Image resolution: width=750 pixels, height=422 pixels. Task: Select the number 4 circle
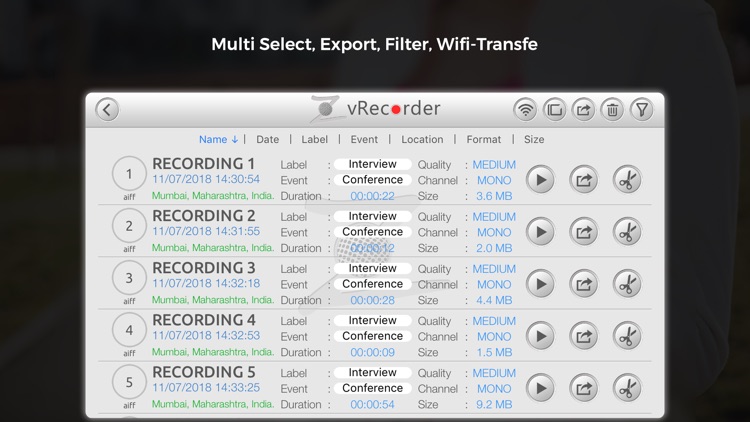(x=129, y=330)
